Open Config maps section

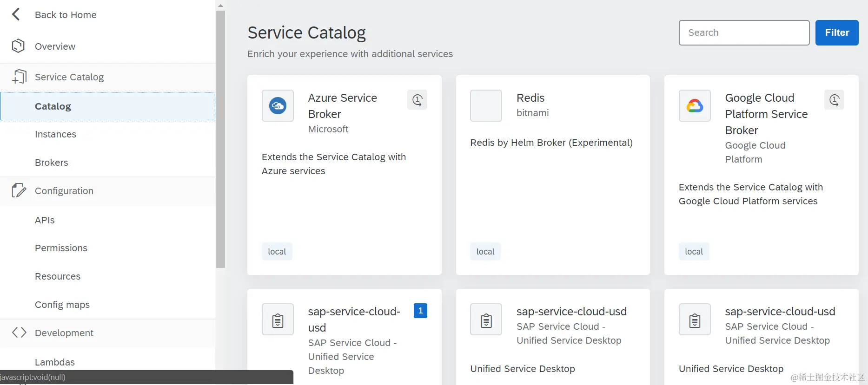point(62,305)
